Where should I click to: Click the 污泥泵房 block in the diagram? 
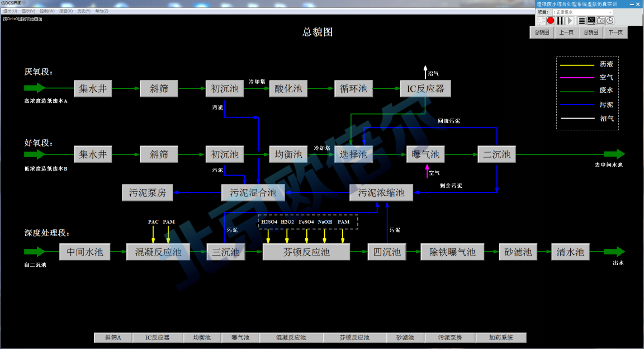tap(148, 192)
